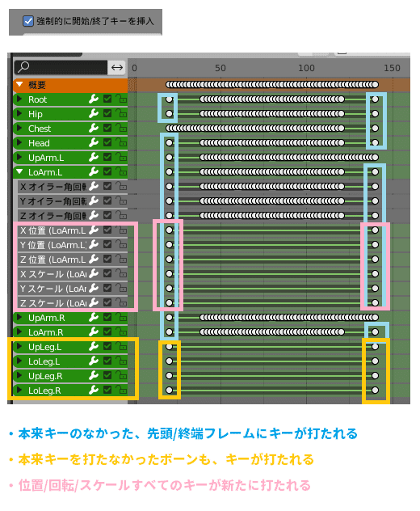Screen dimensions: 420x511
Task: Select last keyframe on Z スケール row
Action: coord(375,302)
